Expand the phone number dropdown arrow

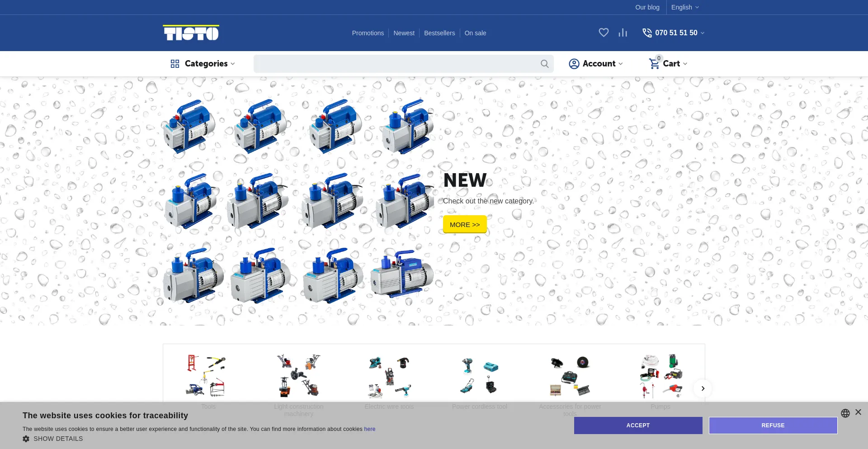tap(703, 33)
